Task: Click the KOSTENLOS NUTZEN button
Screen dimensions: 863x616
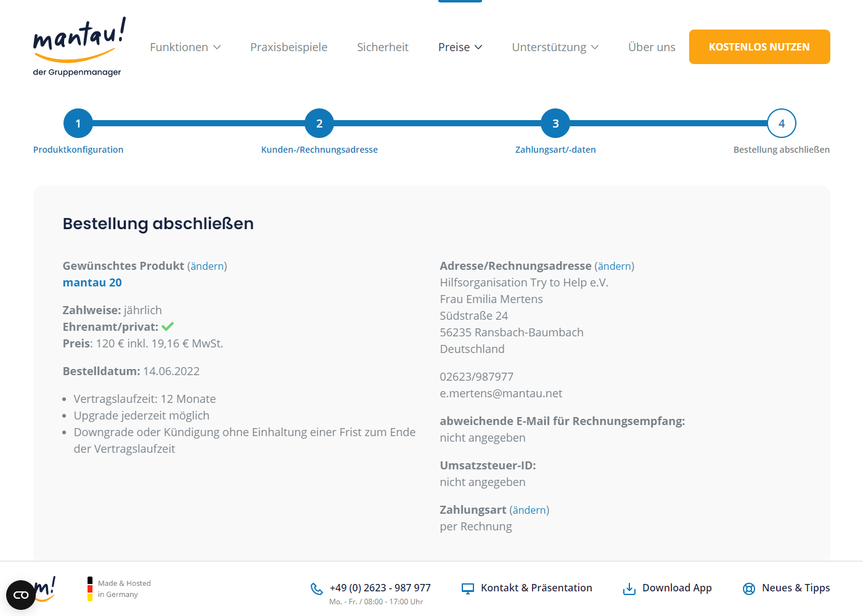Action: point(759,47)
